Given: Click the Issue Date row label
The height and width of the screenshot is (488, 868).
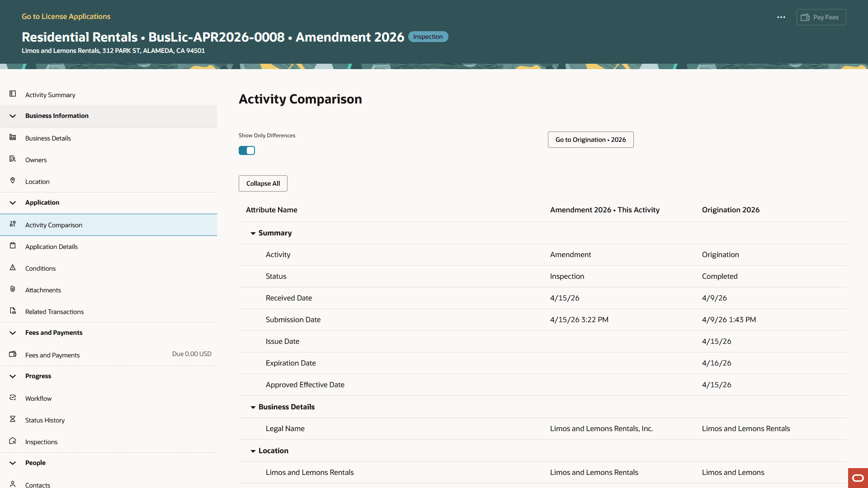Looking at the screenshot, I should [282, 341].
